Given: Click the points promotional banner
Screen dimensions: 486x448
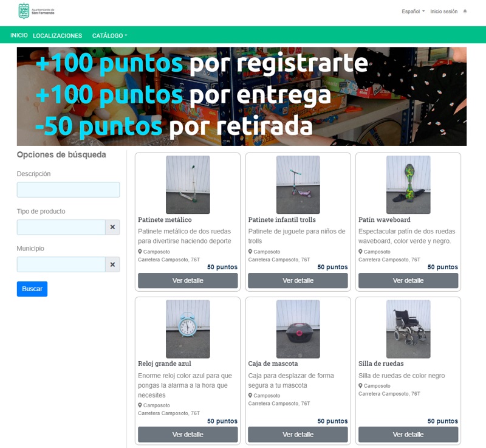Looking at the screenshot, I should tap(242, 96).
